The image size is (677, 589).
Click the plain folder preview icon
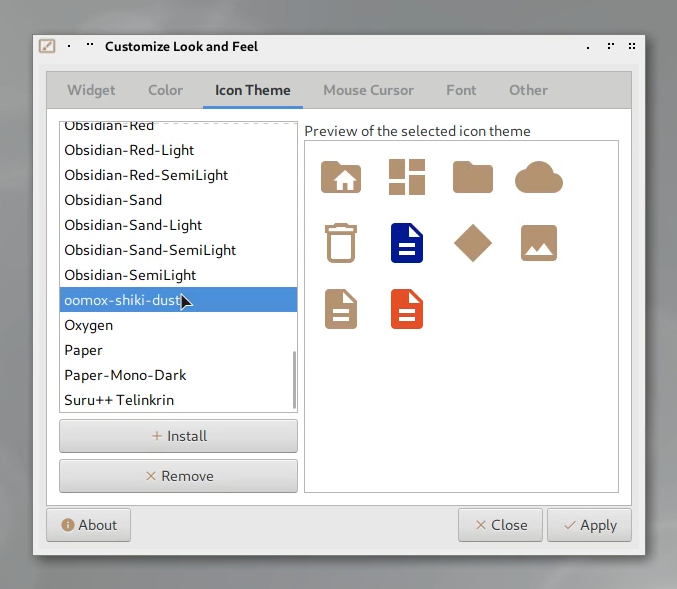tap(473, 177)
